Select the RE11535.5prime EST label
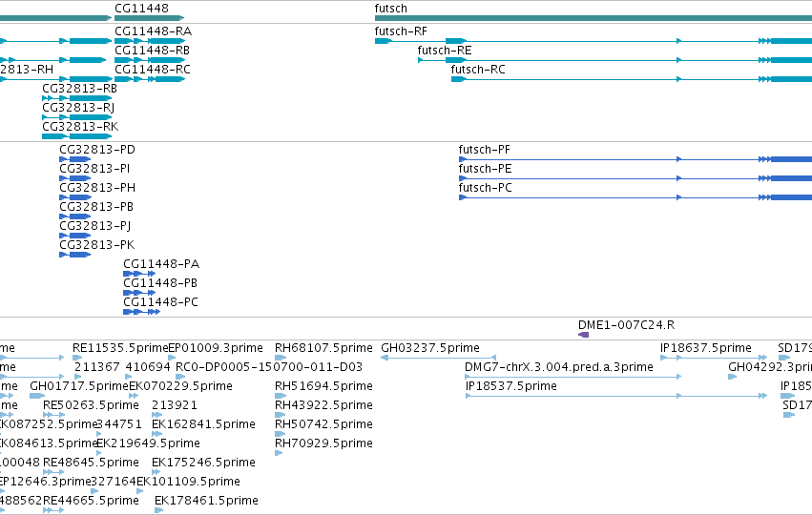Image resolution: width=812 pixels, height=515 pixels. [120, 348]
